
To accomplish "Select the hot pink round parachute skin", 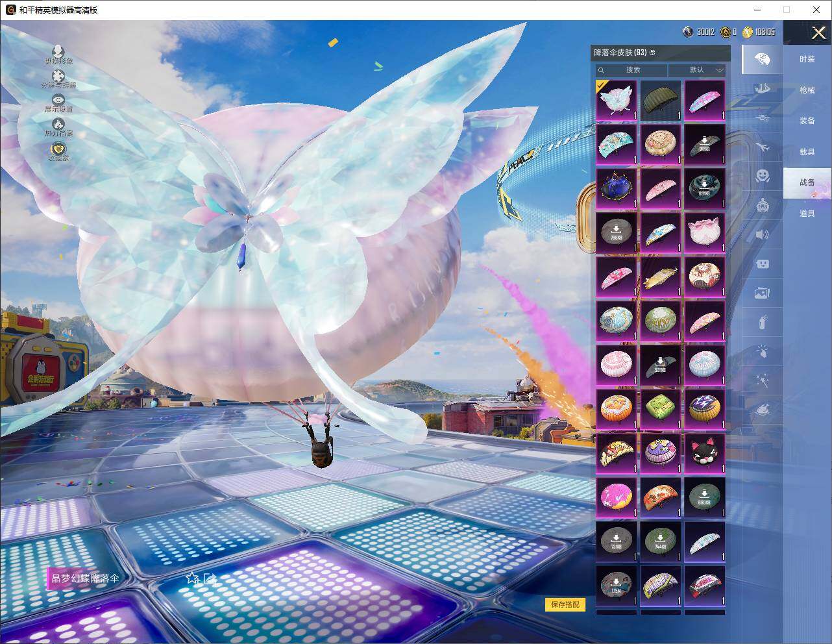I will pyautogui.click(x=617, y=497).
